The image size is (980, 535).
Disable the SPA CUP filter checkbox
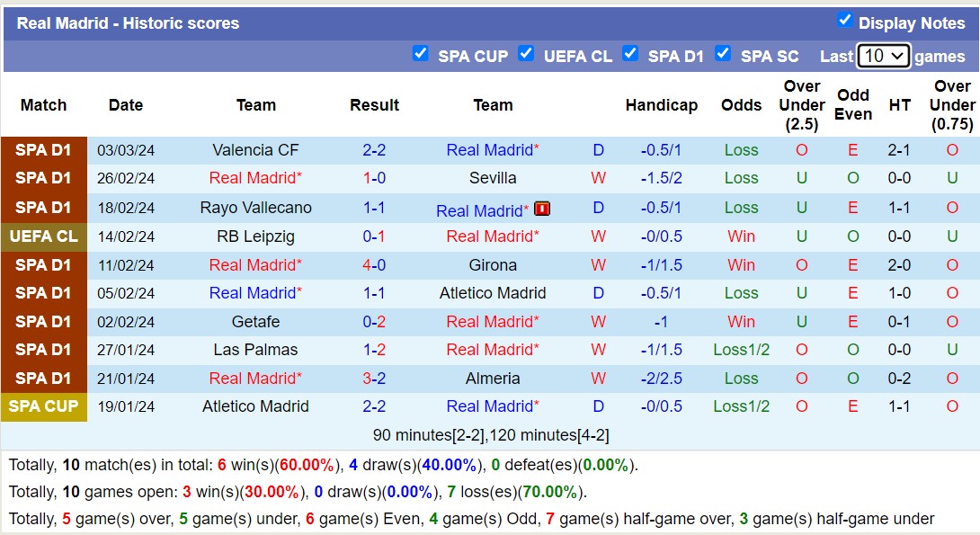pos(421,54)
